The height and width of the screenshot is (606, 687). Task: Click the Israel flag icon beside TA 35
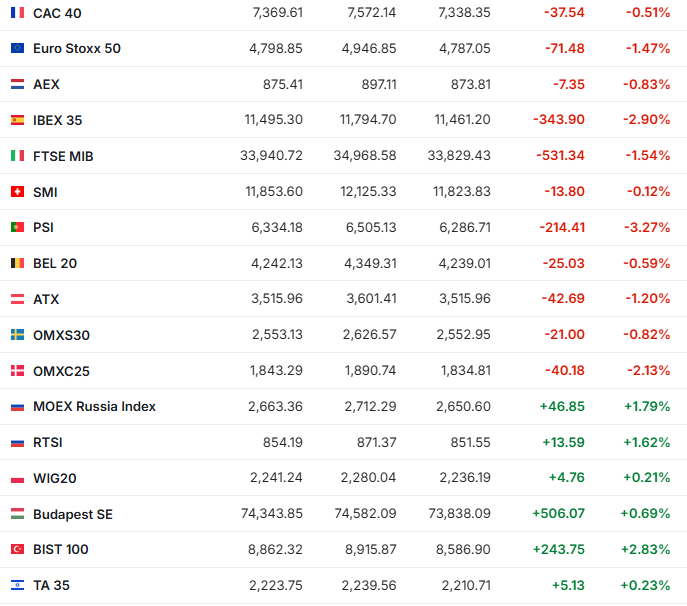[x=17, y=585]
